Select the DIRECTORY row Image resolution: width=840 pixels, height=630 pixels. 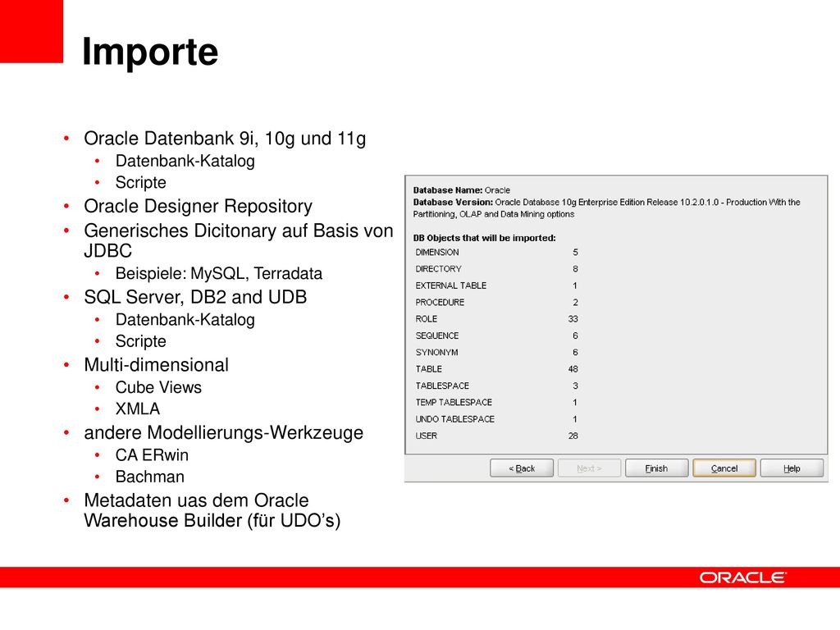pos(496,269)
